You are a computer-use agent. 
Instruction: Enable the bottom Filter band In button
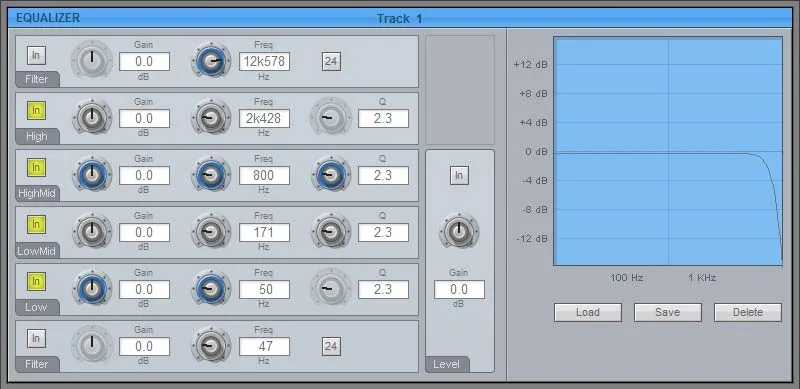36,338
